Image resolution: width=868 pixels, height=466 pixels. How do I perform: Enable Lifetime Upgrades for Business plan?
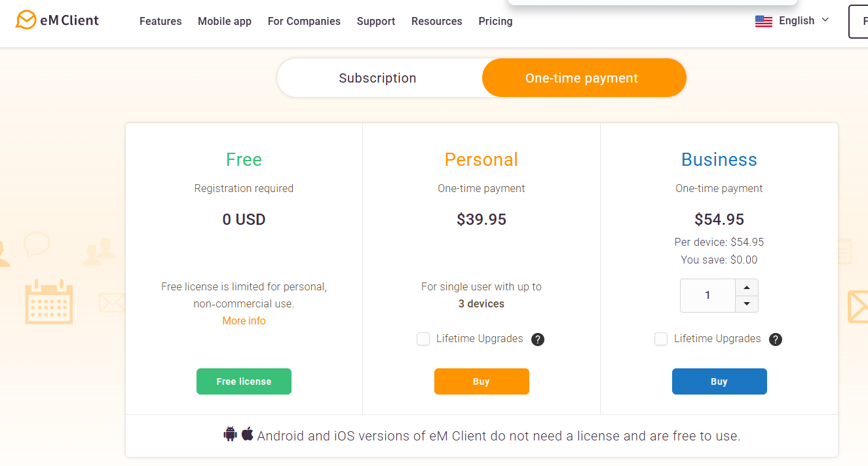(660, 340)
